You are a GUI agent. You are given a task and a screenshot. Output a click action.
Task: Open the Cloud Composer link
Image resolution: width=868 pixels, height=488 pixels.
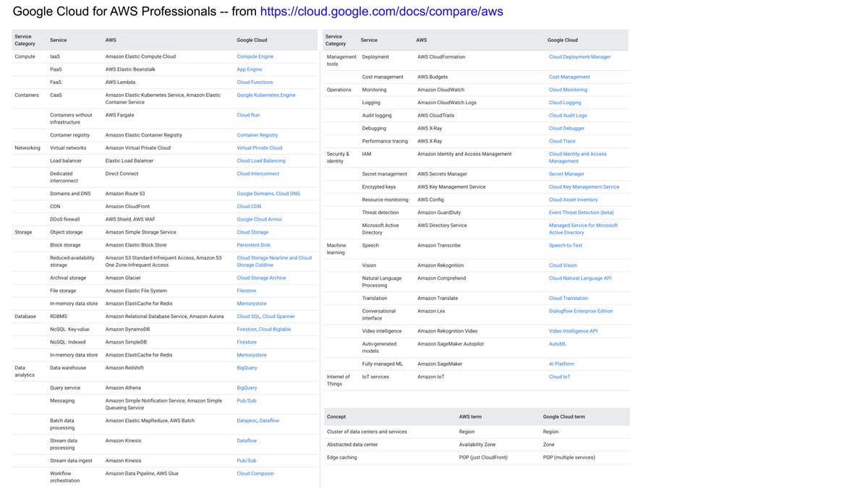[x=255, y=474]
